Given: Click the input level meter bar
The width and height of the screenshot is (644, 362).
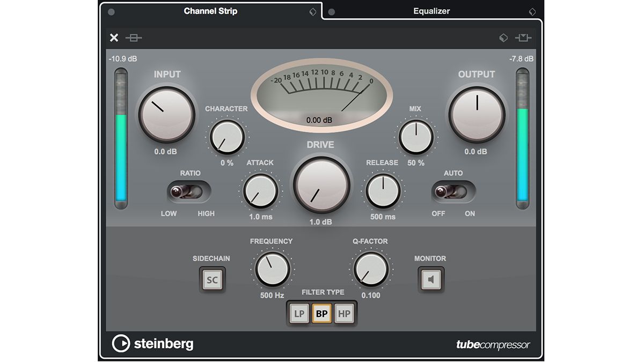Looking at the screenshot, I should pyautogui.click(x=121, y=139).
